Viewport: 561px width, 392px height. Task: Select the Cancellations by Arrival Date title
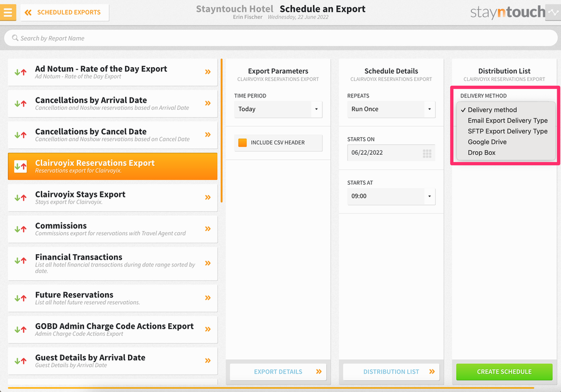91,100
